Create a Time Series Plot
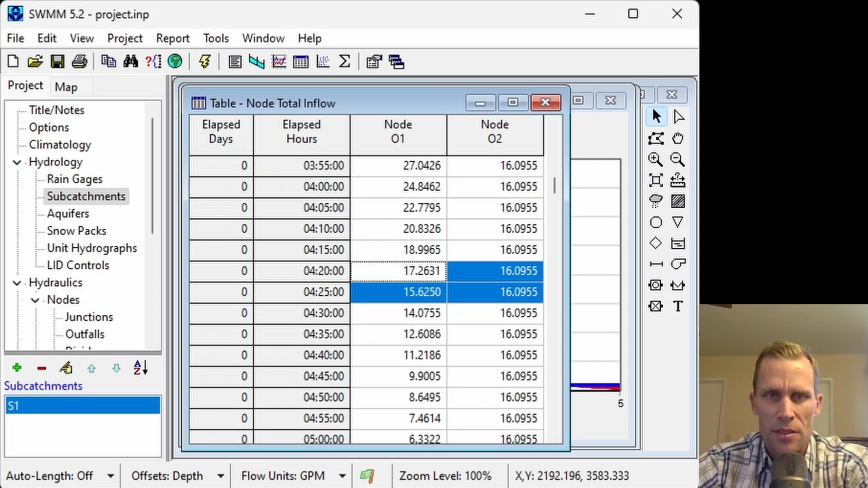Viewport: 868px width, 488px height. coord(279,62)
